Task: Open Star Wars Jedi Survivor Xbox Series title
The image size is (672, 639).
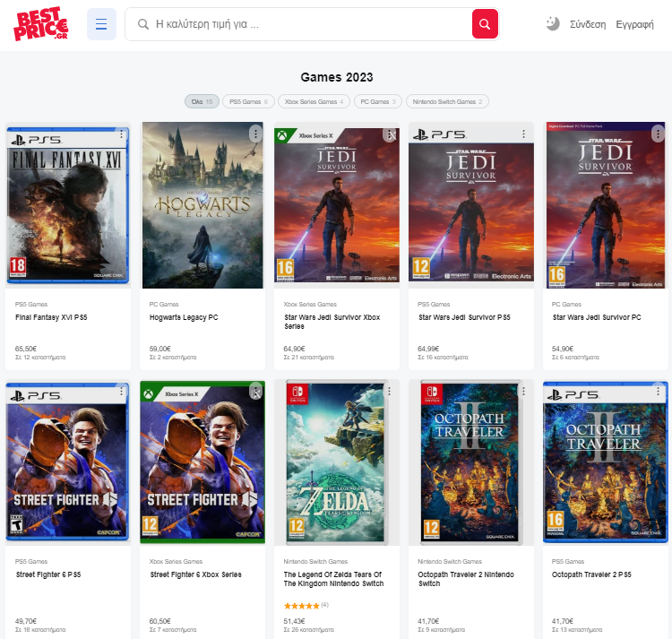Action: [332, 322]
